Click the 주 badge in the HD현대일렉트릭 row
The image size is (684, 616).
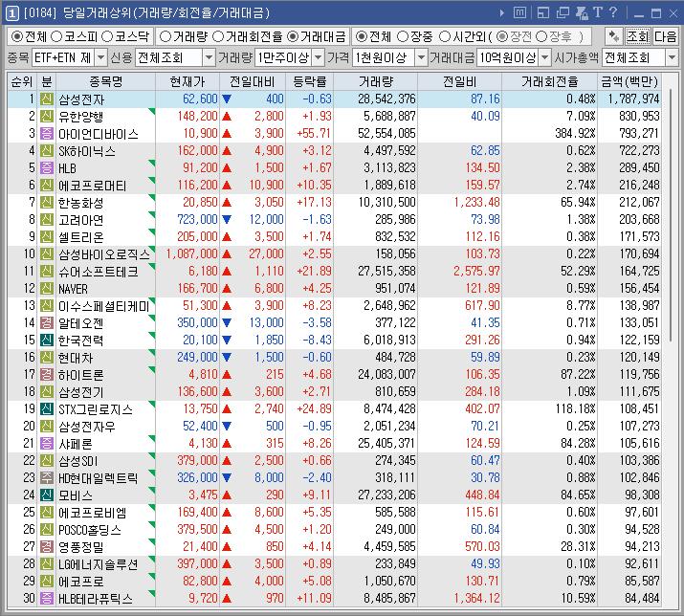click(47, 477)
